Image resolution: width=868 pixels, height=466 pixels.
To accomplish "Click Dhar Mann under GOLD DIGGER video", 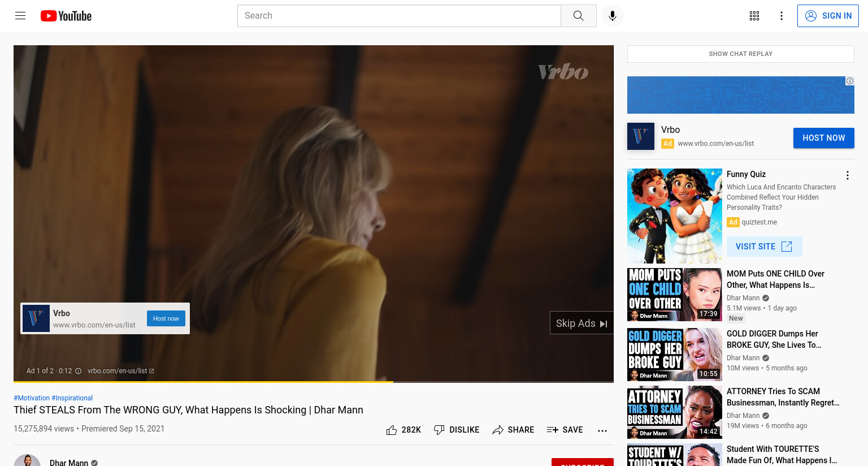I will [x=743, y=358].
